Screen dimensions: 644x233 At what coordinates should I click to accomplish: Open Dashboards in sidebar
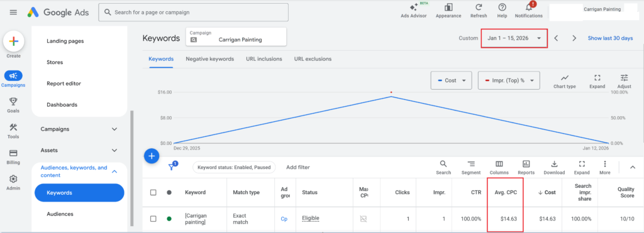[62, 105]
